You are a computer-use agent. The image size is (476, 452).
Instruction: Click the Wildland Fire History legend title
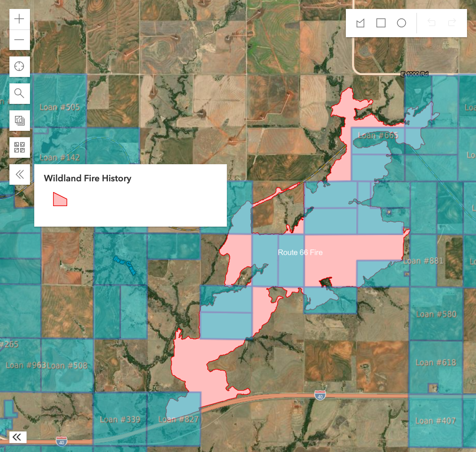pos(87,178)
